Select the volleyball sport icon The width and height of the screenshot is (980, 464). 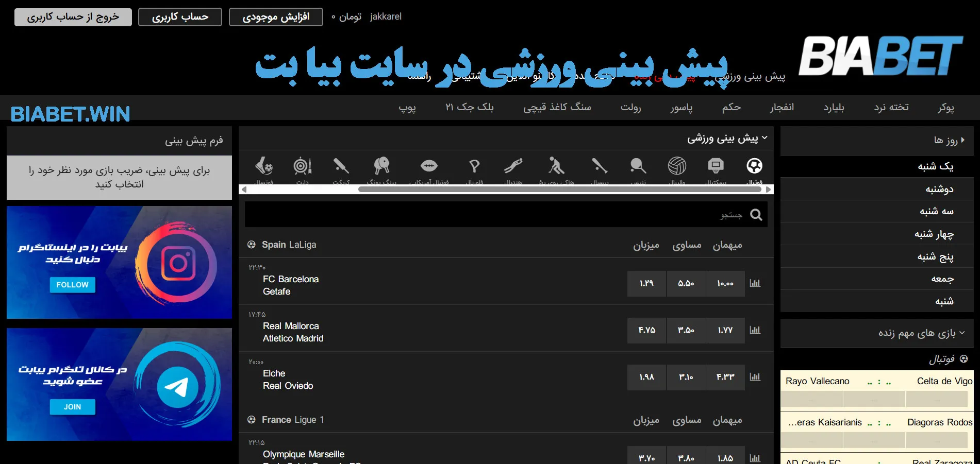click(677, 166)
